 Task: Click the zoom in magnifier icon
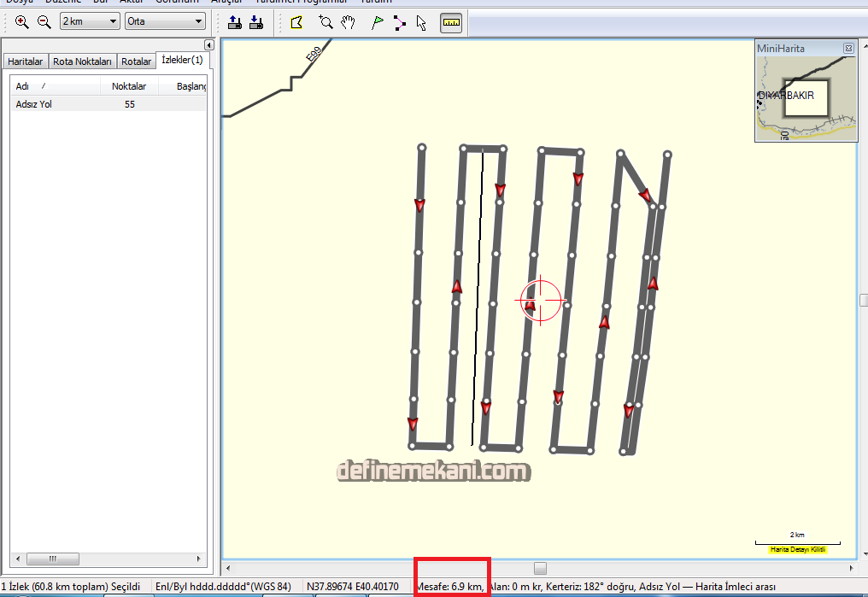tap(21, 22)
